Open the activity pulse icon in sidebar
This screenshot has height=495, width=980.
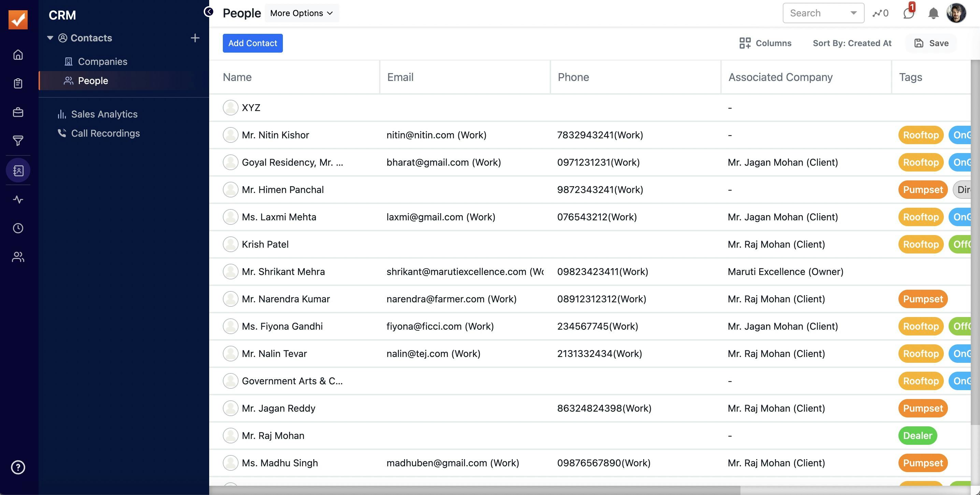tap(18, 200)
